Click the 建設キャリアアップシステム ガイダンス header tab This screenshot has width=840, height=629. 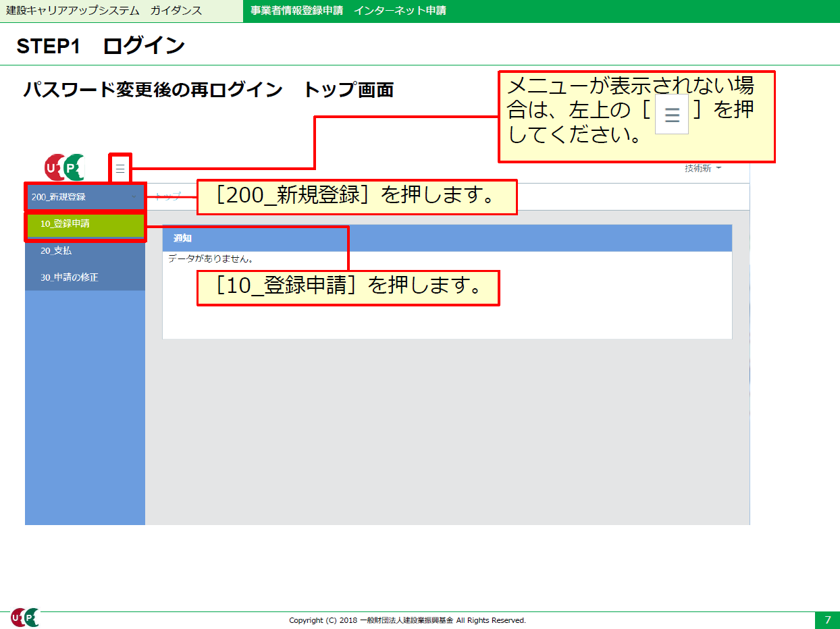[x=122, y=11]
